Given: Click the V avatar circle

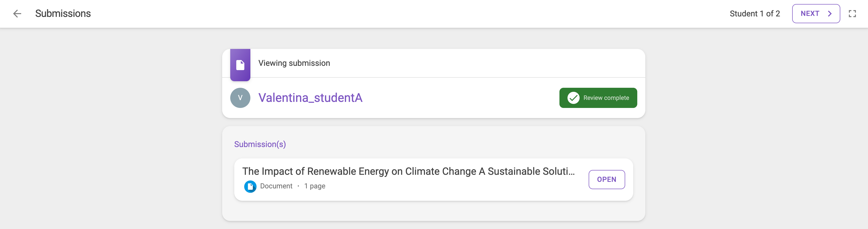Looking at the screenshot, I should (x=240, y=98).
